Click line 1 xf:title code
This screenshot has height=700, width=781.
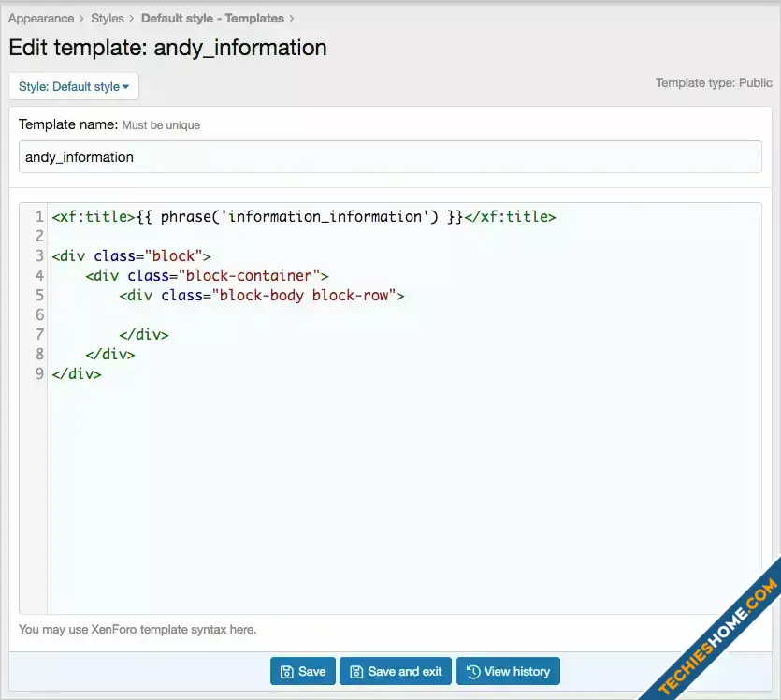[304, 217]
